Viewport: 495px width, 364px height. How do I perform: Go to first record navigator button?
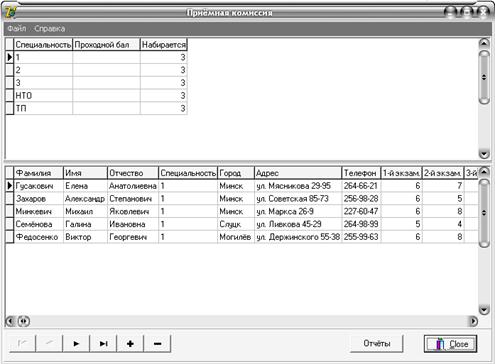pyautogui.click(x=23, y=343)
